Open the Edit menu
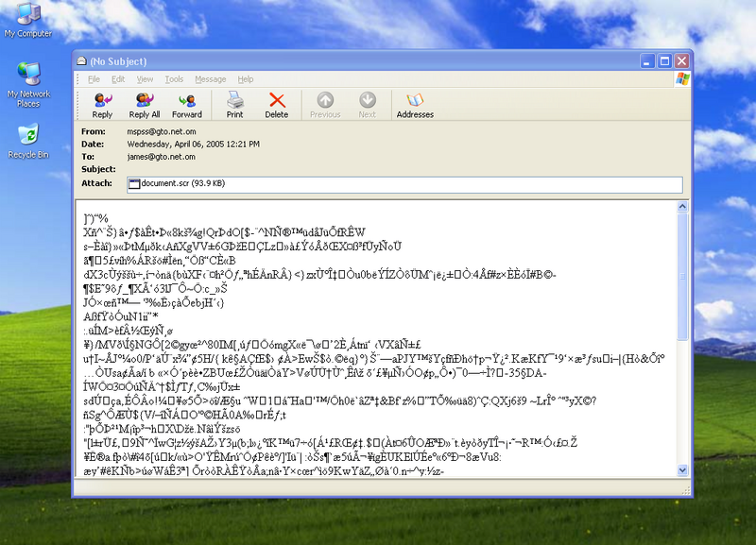This screenshot has width=756, height=545. [x=118, y=79]
